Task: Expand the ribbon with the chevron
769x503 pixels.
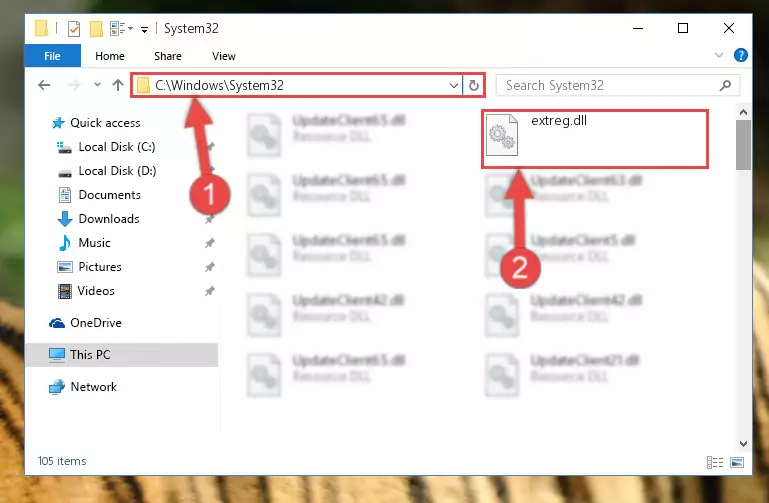Action: coord(718,55)
